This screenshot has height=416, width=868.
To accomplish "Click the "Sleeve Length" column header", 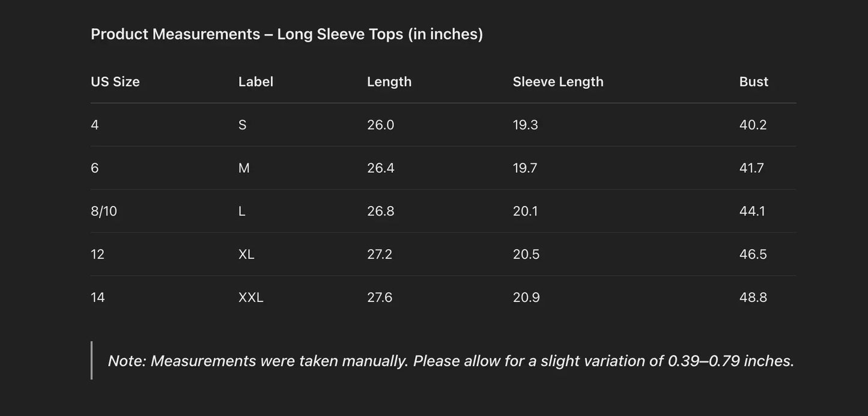I will (x=558, y=82).
